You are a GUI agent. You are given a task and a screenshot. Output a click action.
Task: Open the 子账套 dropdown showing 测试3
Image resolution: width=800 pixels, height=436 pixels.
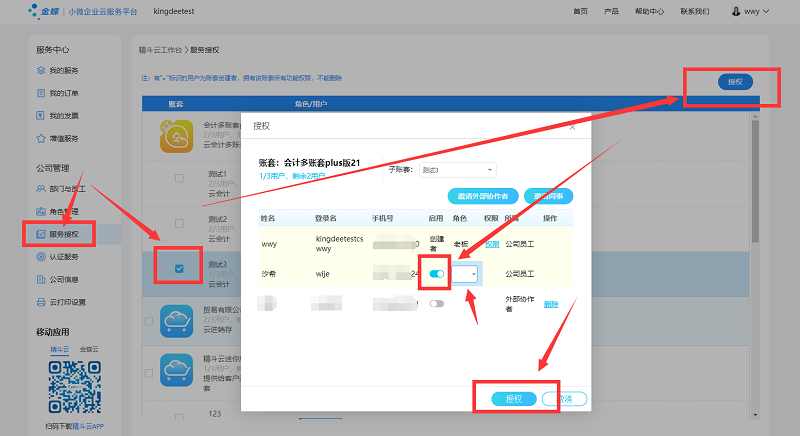[x=456, y=170]
